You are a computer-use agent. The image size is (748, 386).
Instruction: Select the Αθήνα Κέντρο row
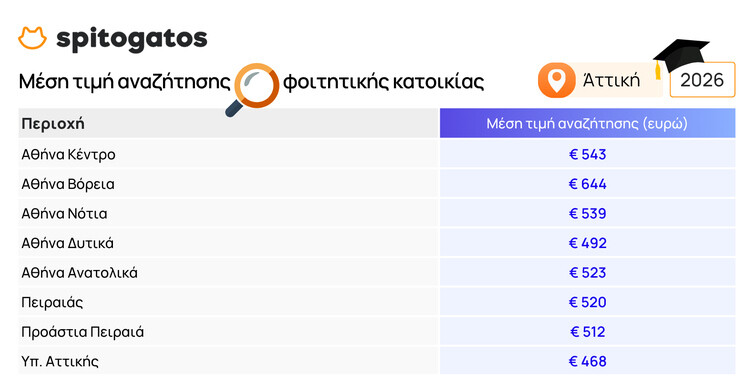(x=377, y=154)
